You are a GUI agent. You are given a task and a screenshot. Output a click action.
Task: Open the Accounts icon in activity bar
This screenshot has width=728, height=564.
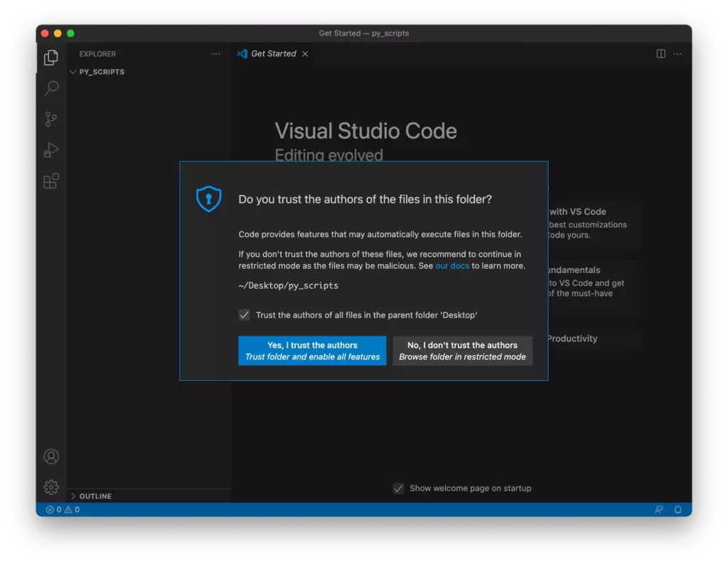[51, 457]
